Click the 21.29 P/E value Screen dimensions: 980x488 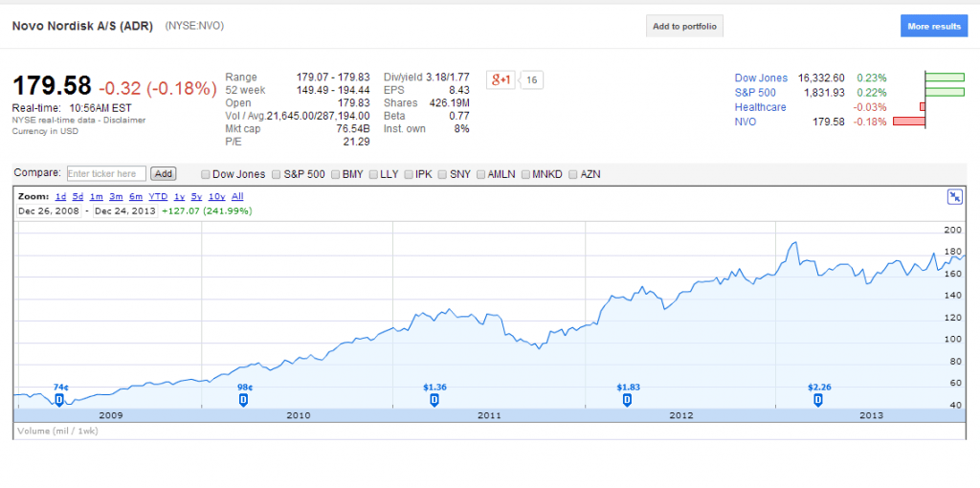tap(358, 142)
